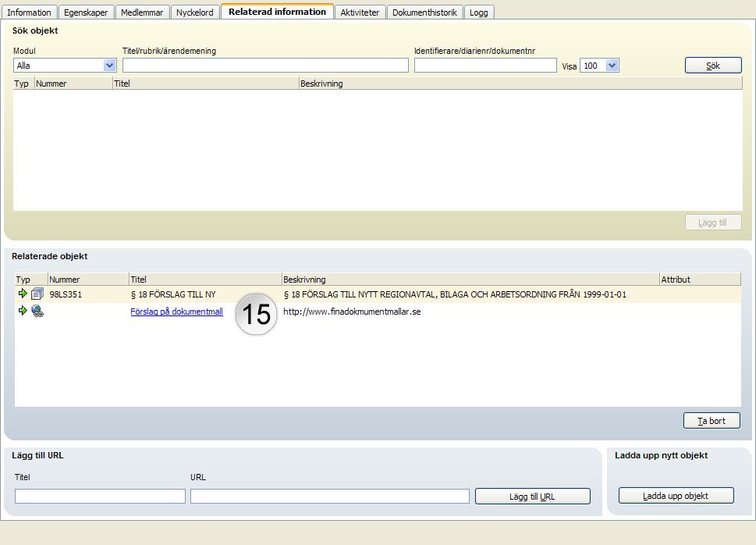This screenshot has height=545, width=756.
Task: Click the title cell § 18 FÖRSLAG TILL NY
Action: tap(173, 294)
